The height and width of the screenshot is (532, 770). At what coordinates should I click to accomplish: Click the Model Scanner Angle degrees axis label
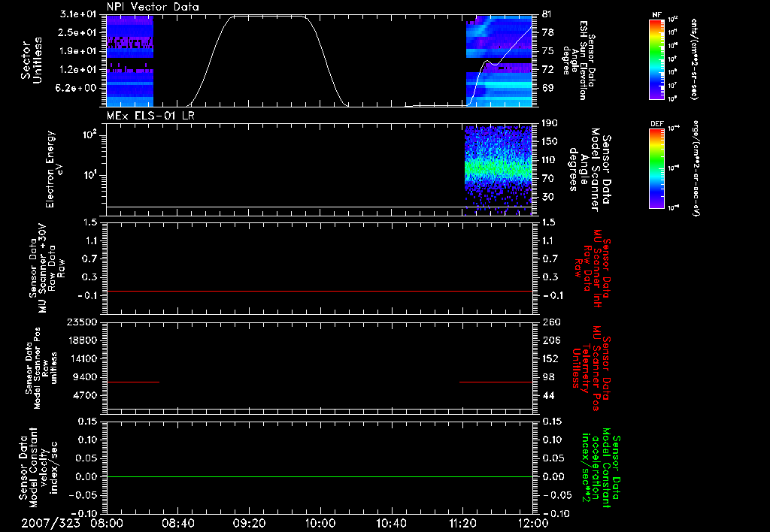(x=590, y=169)
